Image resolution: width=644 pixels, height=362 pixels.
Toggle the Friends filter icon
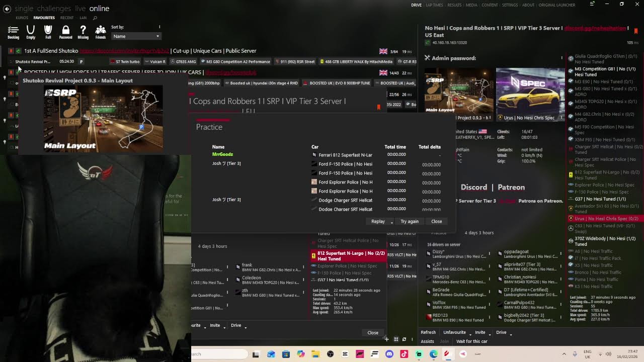point(101,32)
